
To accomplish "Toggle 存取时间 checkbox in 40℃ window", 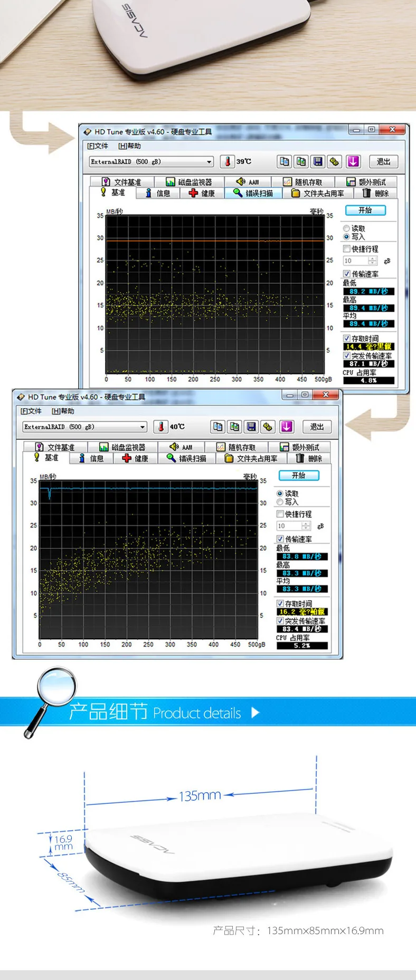I will point(280,603).
